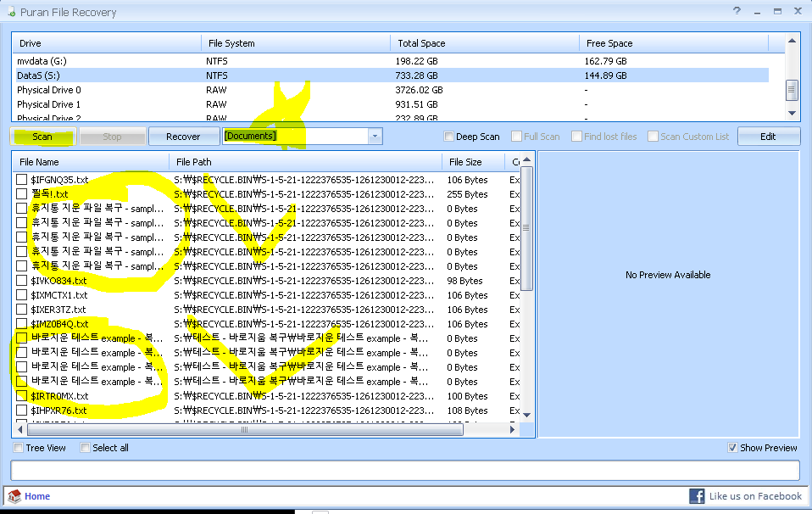
Task: Click horizontal scrollbar right arrow
Action: click(x=512, y=429)
